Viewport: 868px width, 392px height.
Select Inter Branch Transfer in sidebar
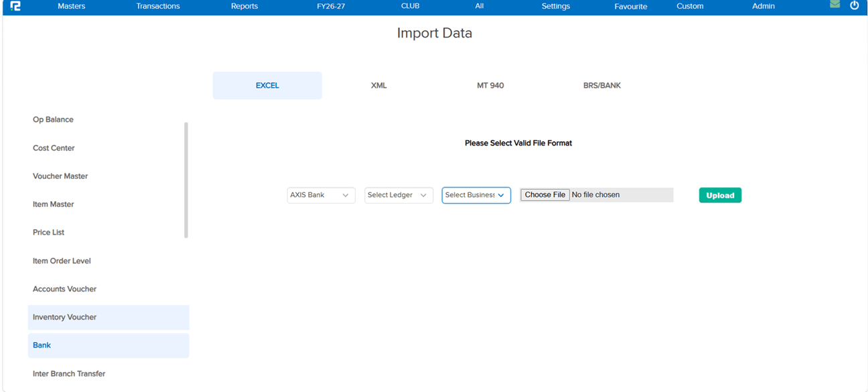point(69,374)
